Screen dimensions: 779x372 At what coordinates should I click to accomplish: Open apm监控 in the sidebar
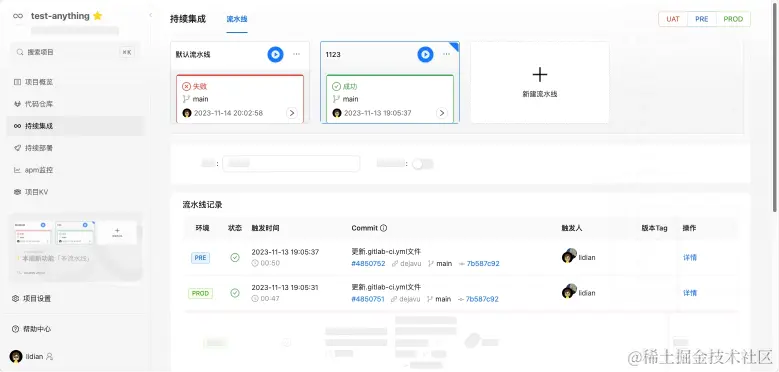tap(75, 170)
